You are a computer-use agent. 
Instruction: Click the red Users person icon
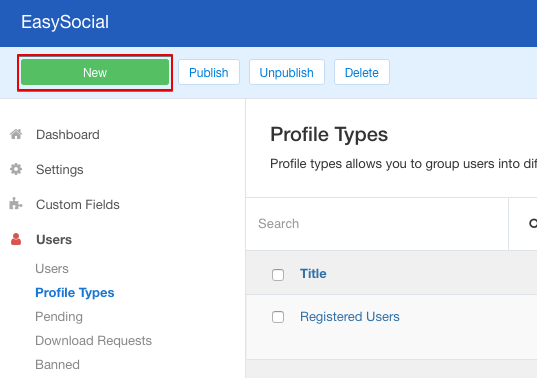(x=16, y=239)
